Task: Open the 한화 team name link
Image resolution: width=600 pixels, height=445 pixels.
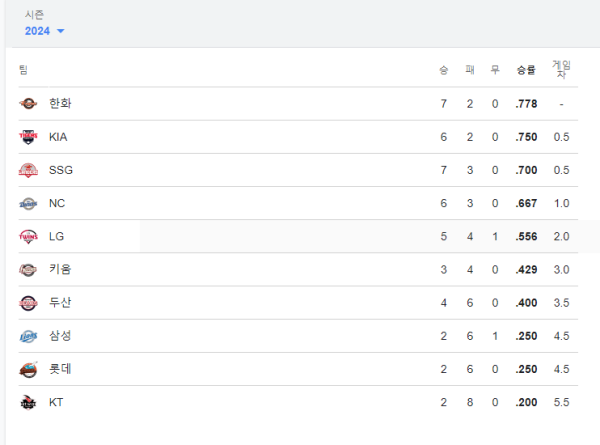Action: pyautogui.click(x=60, y=103)
